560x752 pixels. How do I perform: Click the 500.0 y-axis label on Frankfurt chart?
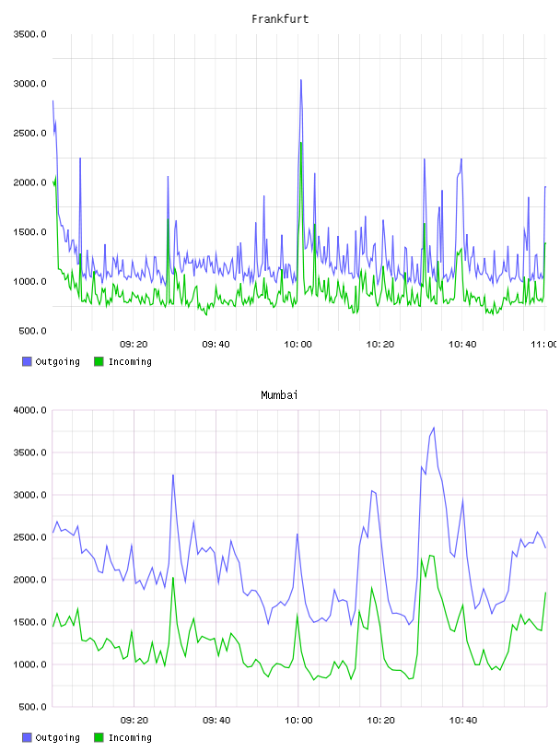pos(32,331)
